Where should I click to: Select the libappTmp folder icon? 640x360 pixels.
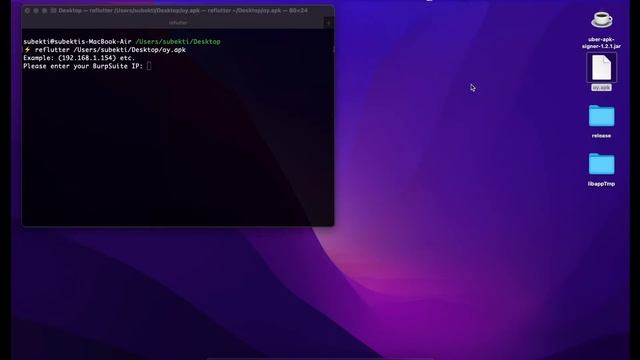[x=602, y=164]
